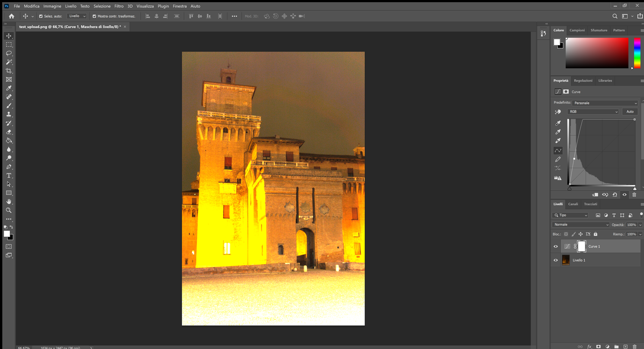Click the foreground color swatch
Viewport: 644px width, 349px height.
pos(6,234)
